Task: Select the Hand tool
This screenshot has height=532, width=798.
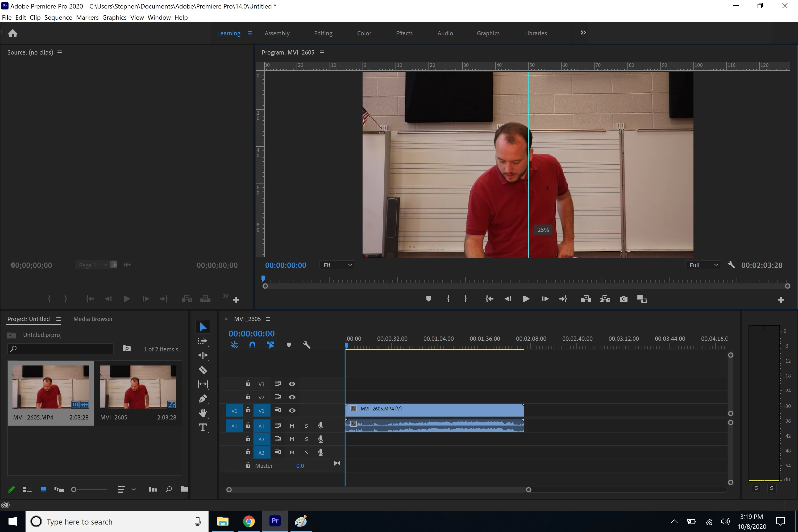Action: 203,413
